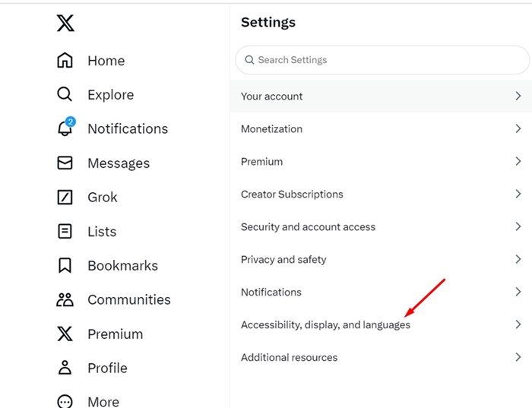Select the Explore magnifier icon

(x=65, y=94)
